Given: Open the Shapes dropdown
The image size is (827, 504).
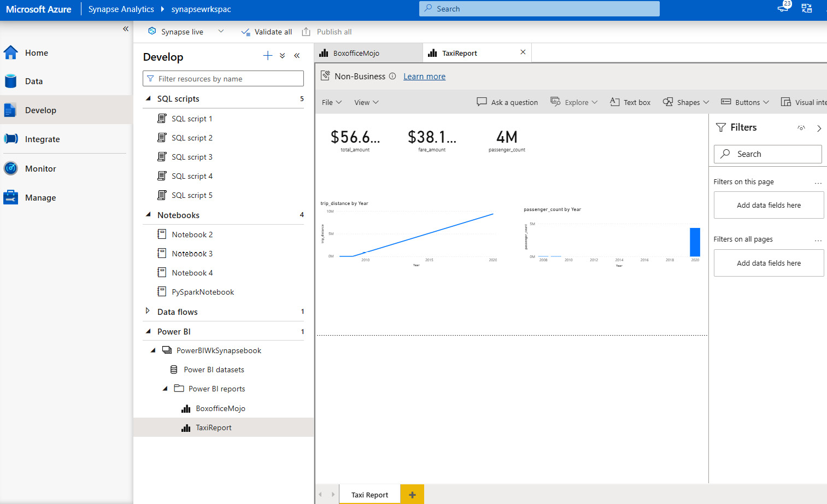Looking at the screenshot, I should [x=686, y=102].
